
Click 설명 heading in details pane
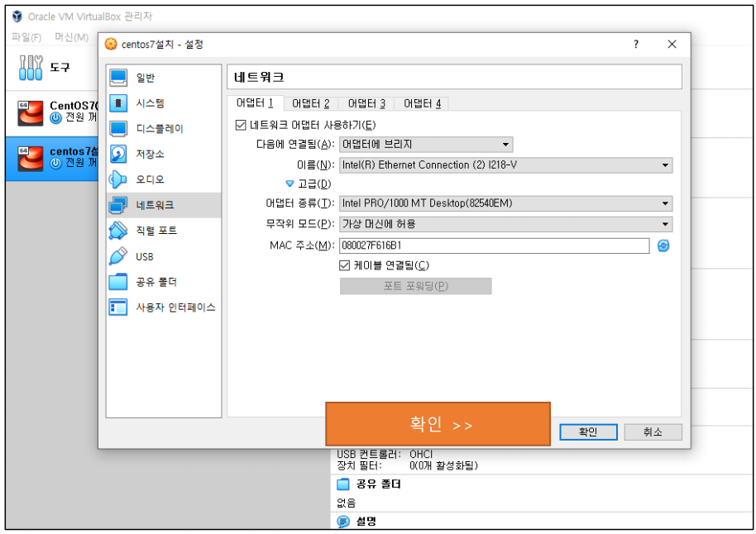(x=366, y=522)
